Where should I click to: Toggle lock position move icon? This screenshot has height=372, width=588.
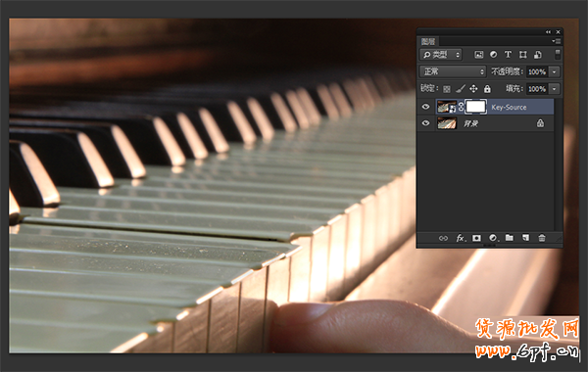[473, 89]
